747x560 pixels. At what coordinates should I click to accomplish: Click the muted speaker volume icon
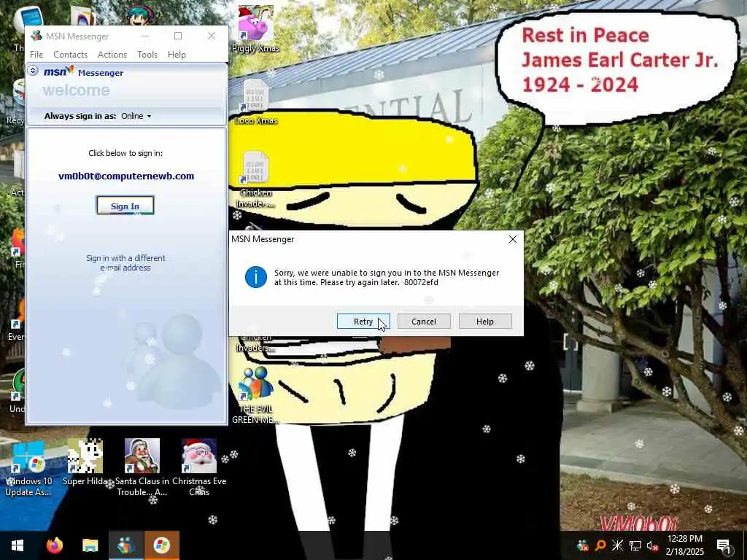[x=652, y=545]
